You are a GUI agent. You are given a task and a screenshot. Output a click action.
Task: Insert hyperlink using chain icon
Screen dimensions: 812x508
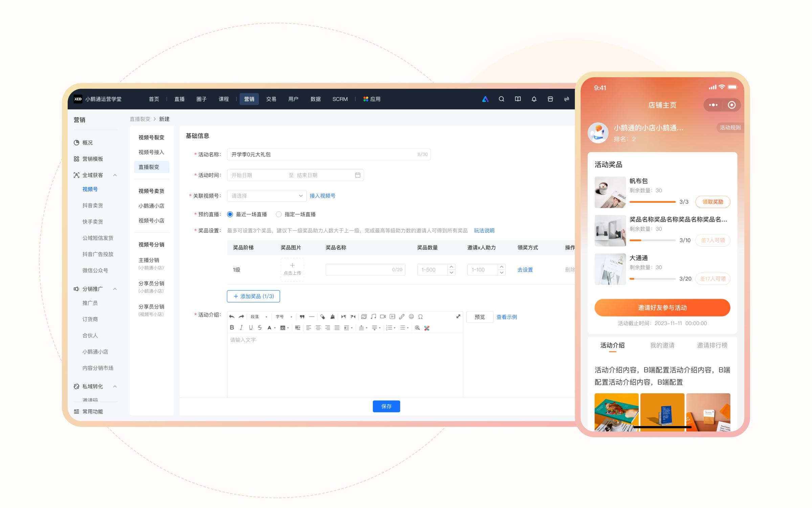[x=402, y=317]
